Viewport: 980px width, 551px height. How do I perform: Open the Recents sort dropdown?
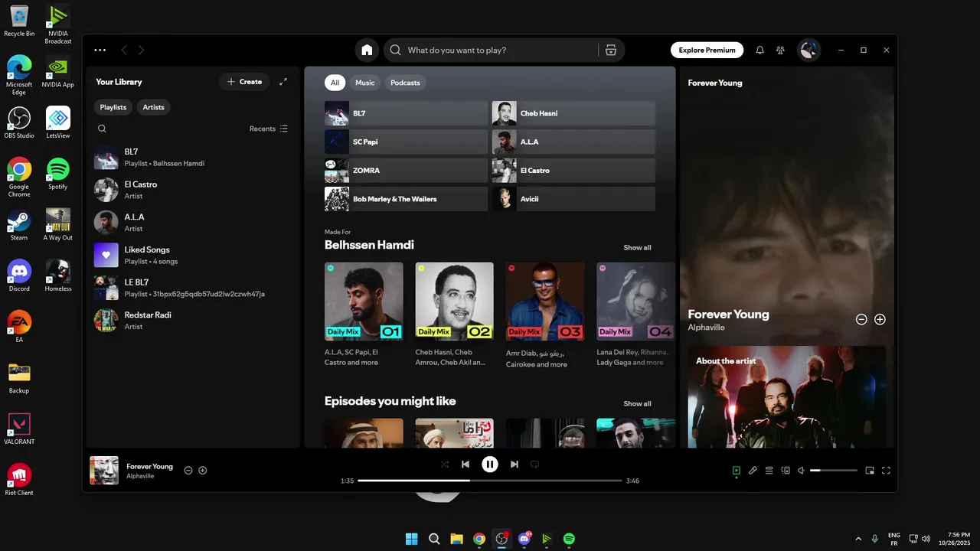[269, 129]
